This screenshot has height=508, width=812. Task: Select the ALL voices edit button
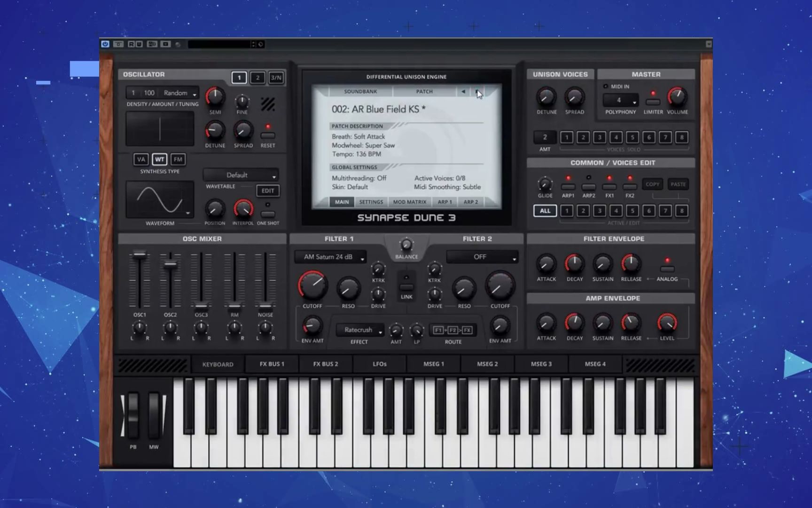545,211
